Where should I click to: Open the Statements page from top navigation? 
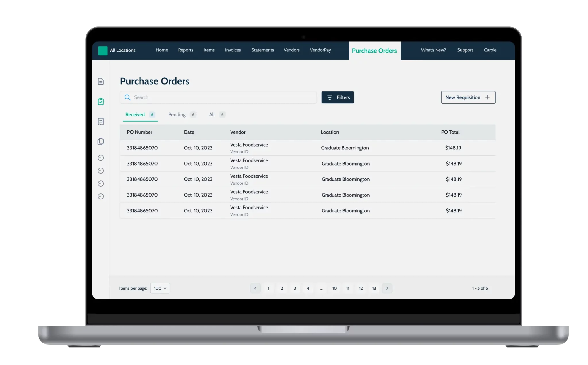point(262,50)
